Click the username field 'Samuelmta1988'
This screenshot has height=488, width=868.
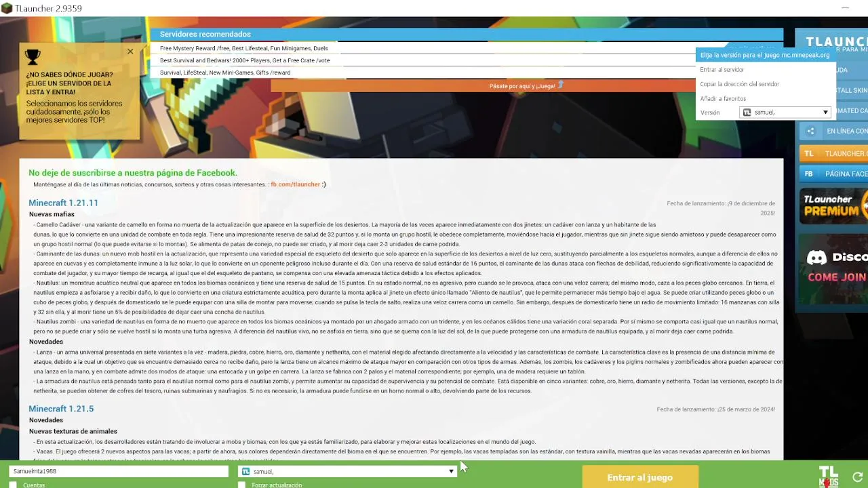coord(119,472)
